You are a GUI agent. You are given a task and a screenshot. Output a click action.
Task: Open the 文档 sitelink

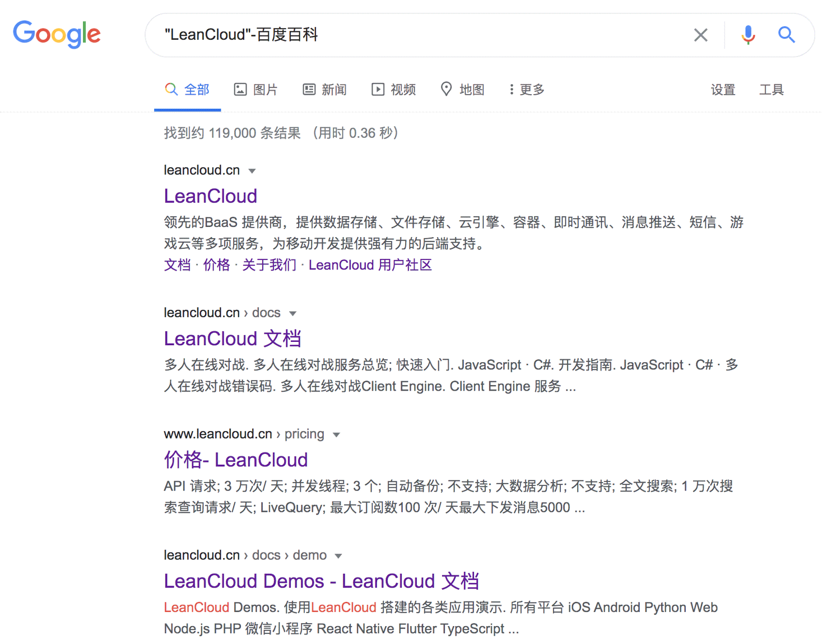coord(177,265)
